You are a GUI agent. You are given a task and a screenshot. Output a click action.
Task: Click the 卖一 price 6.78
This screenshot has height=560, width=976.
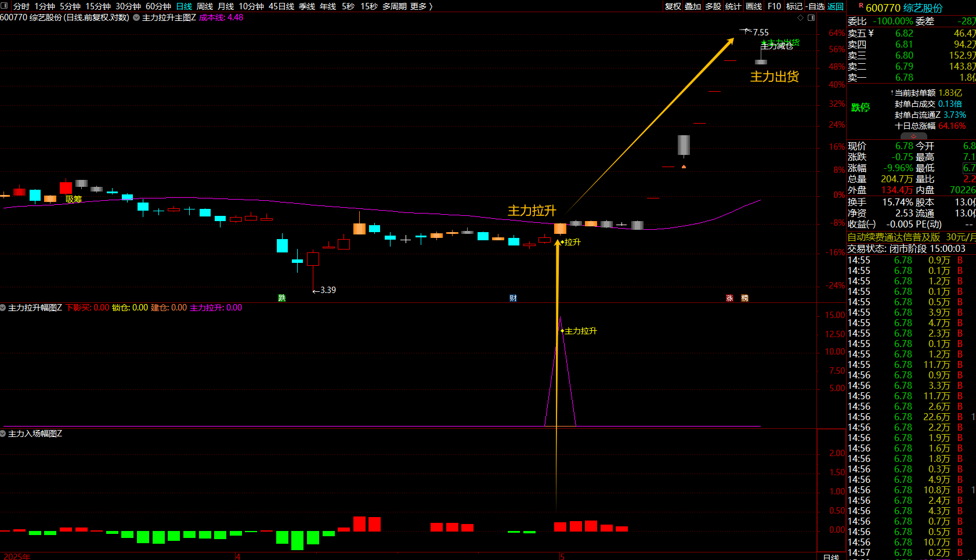[x=904, y=77]
